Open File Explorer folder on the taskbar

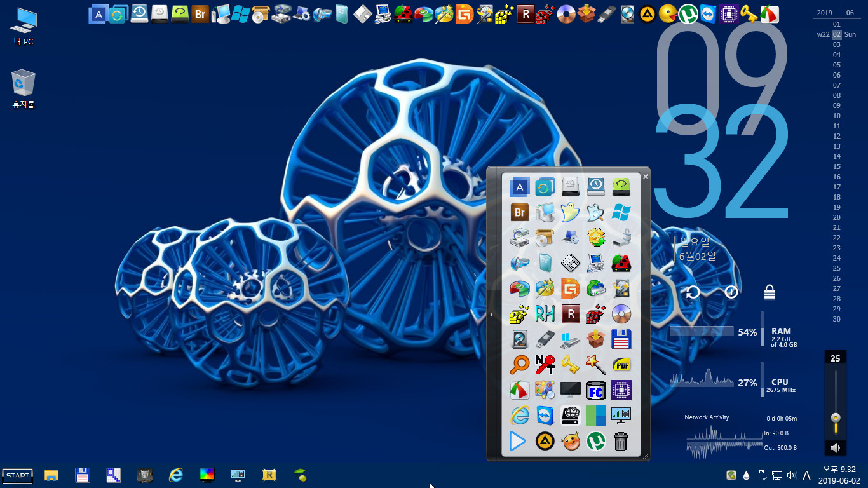[x=51, y=475]
